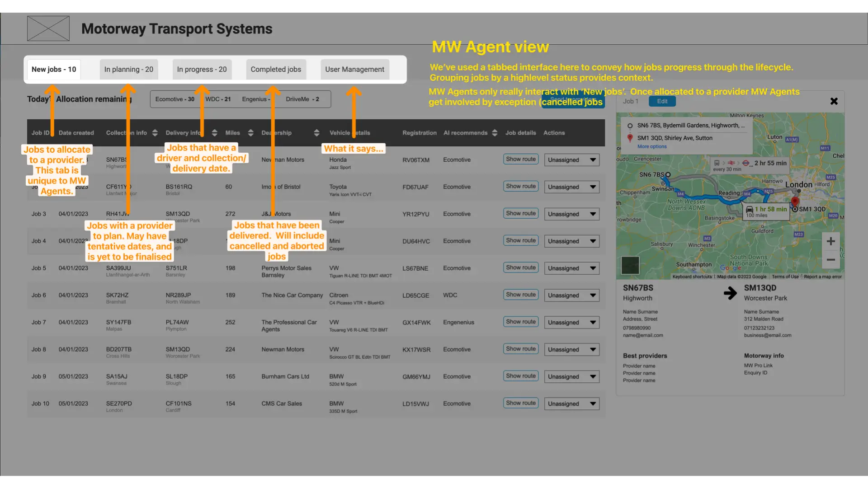Image resolution: width=868 pixels, height=488 pixels.
Task: Show route for Job 4
Action: [521, 240]
